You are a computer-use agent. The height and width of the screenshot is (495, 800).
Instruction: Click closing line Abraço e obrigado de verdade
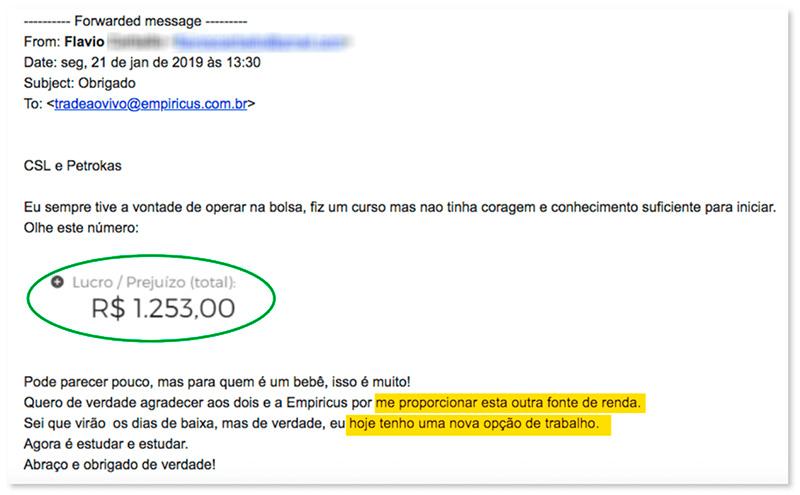(120, 464)
